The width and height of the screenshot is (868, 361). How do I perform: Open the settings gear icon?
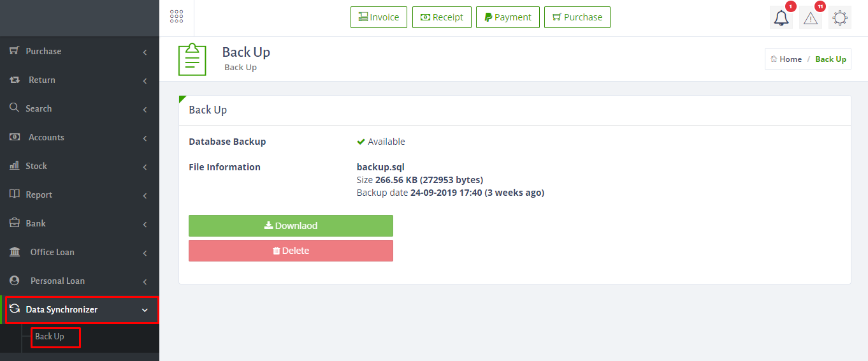point(839,18)
